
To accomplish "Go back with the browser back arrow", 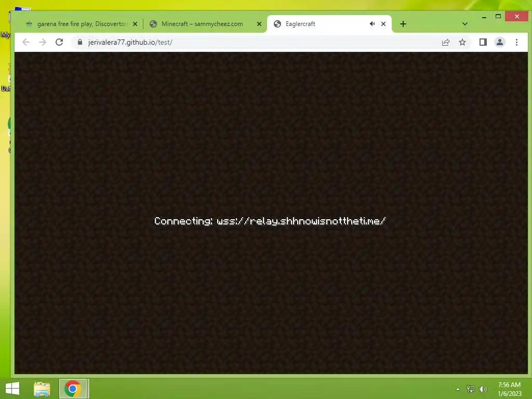I will (x=26, y=42).
